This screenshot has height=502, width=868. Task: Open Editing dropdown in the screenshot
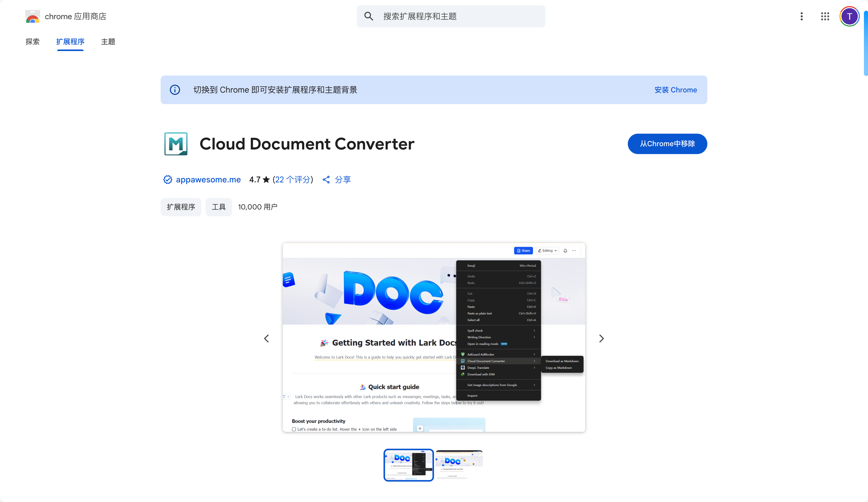pyautogui.click(x=547, y=250)
